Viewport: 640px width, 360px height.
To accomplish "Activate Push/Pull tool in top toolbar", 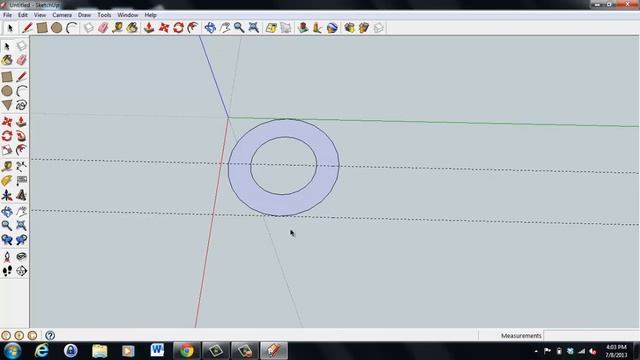I will click(149, 28).
